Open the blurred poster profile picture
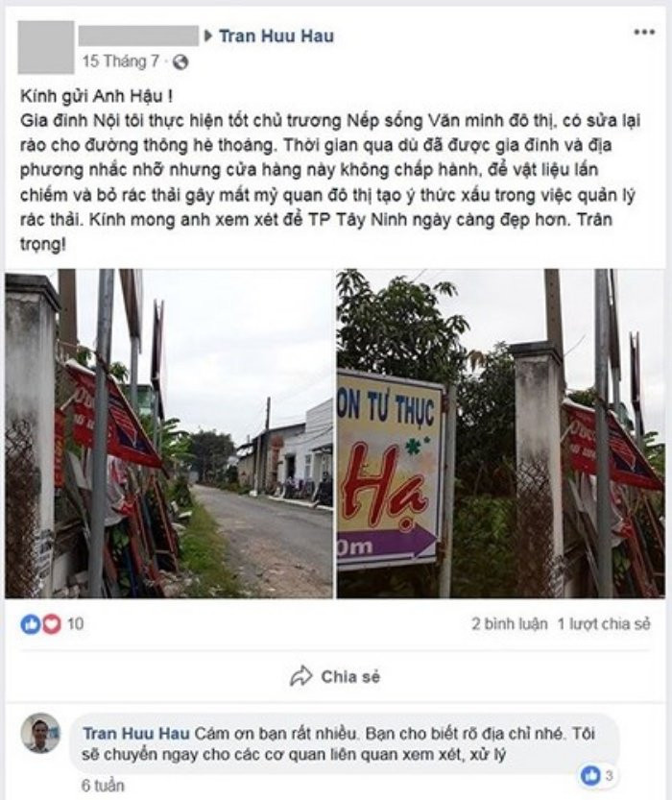 click(x=46, y=47)
